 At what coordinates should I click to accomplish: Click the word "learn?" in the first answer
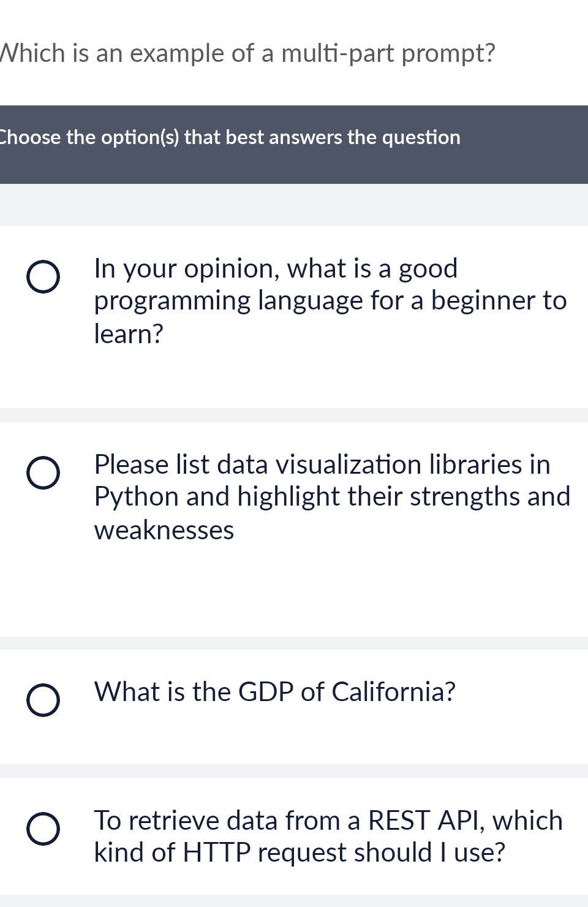click(x=129, y=334)
